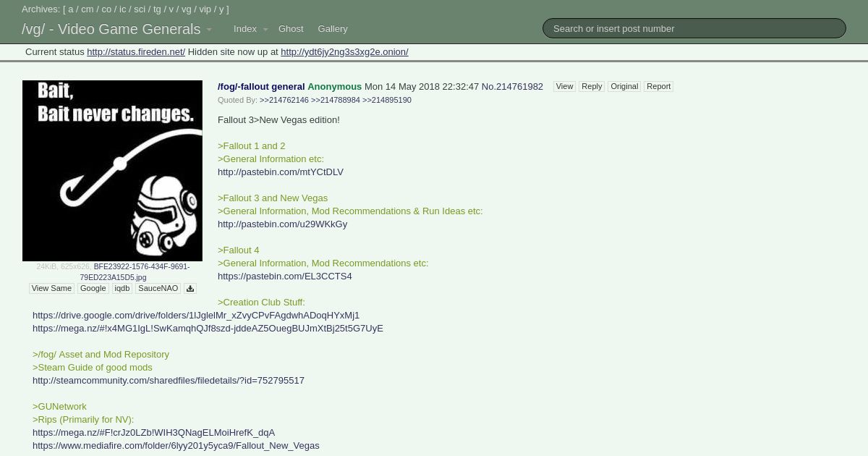Image resolution: width=868 pixels, height=456 pixels.
Task: Expand the Index dropdown arrow
Action: [265, 30]
